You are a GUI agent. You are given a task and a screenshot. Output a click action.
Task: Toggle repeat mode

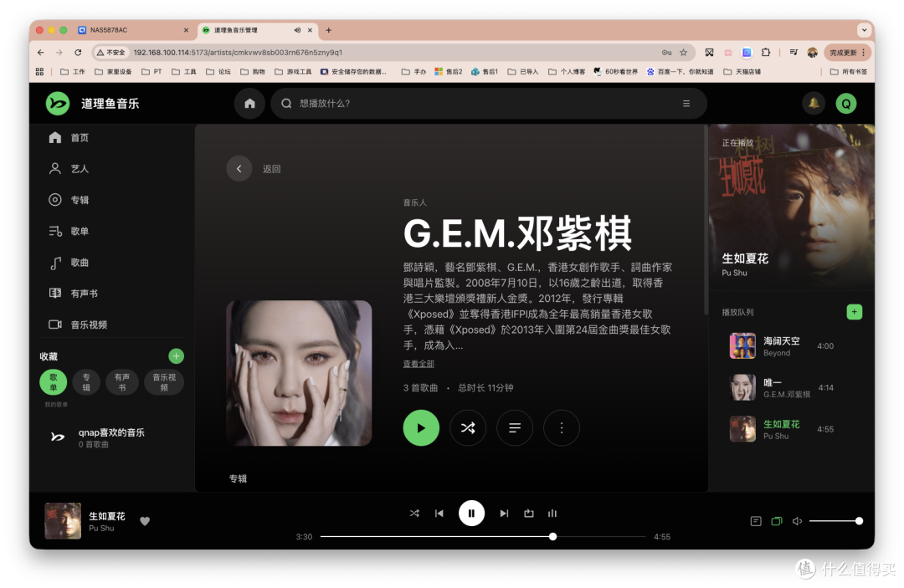(529, 513)
